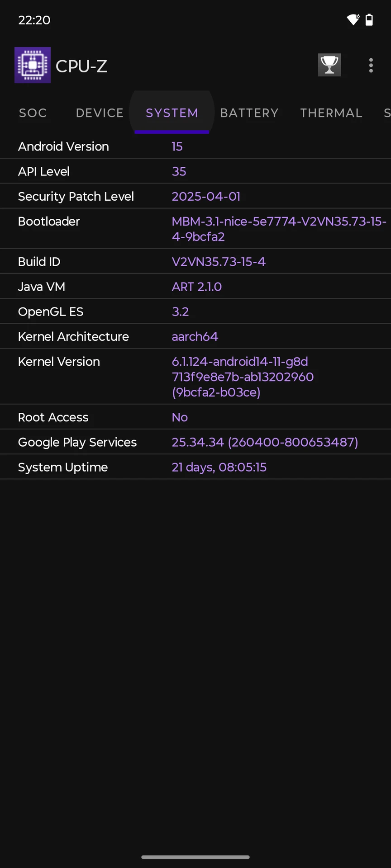Image resolution: width=391 pixels, height=868 pixels.
Task: Tap the Bootloader version string
Action: [279, 229]
